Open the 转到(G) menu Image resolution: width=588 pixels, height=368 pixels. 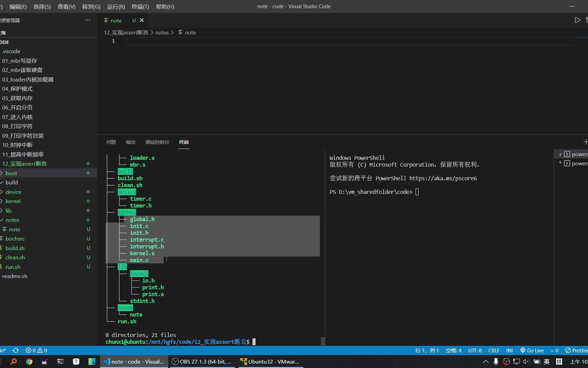click(91, 6)
